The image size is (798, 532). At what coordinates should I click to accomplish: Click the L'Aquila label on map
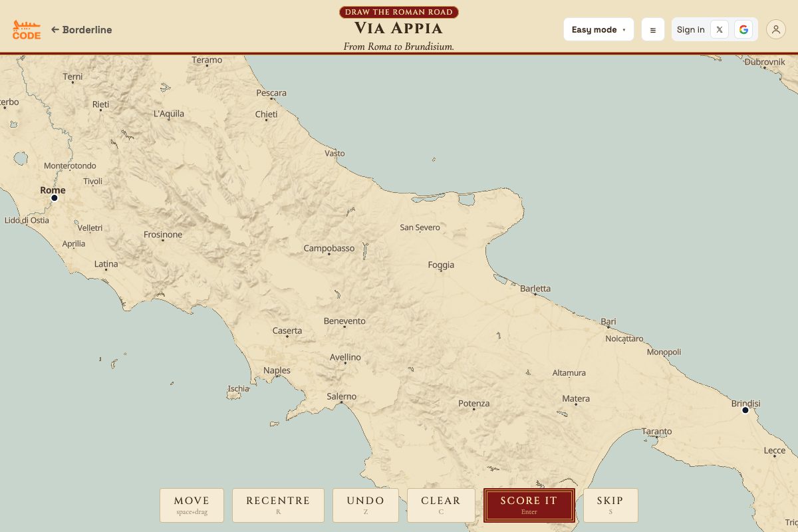point(169,114)
